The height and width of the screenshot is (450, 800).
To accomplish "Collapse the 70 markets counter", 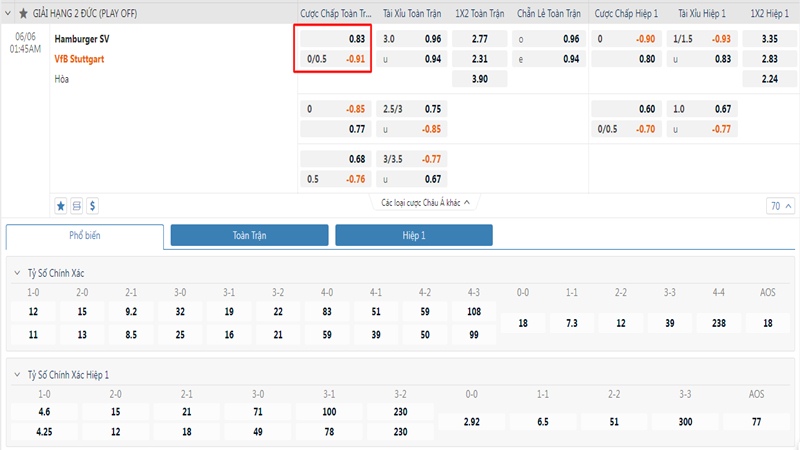I will [780, 206].
